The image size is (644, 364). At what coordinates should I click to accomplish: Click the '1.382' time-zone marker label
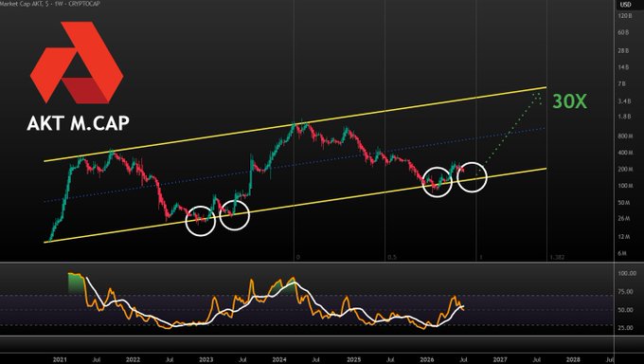point(557,258)
